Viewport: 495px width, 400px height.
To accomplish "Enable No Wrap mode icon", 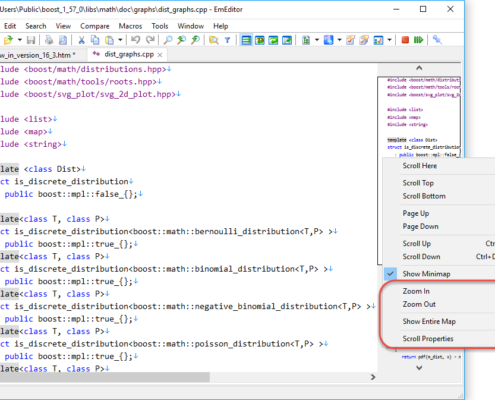I will click(246, 40).
